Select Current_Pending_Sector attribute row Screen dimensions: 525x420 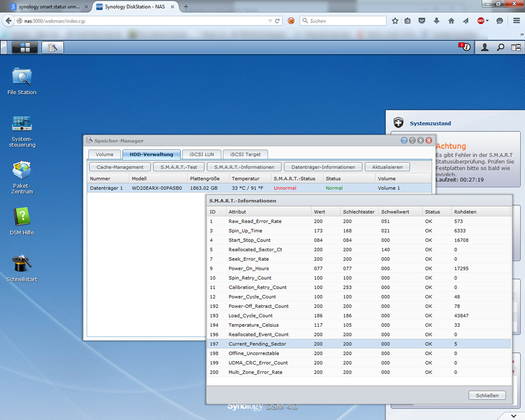point(359,344)
